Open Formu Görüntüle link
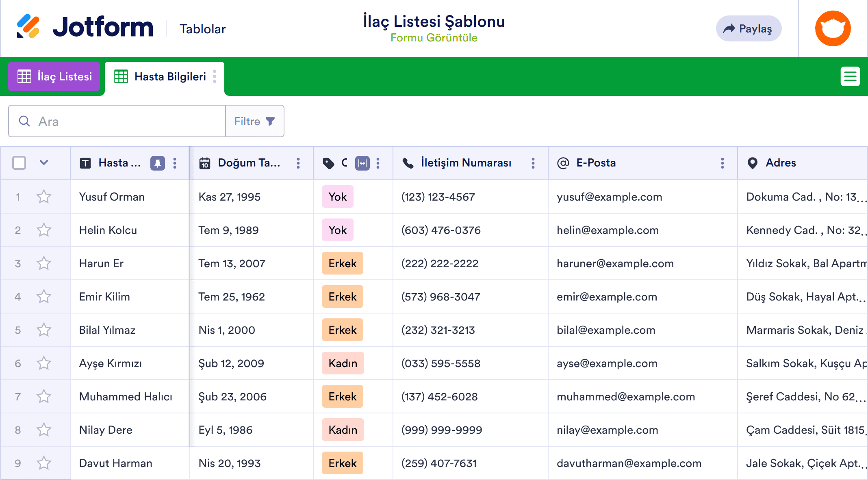 (x=434, y=38)
